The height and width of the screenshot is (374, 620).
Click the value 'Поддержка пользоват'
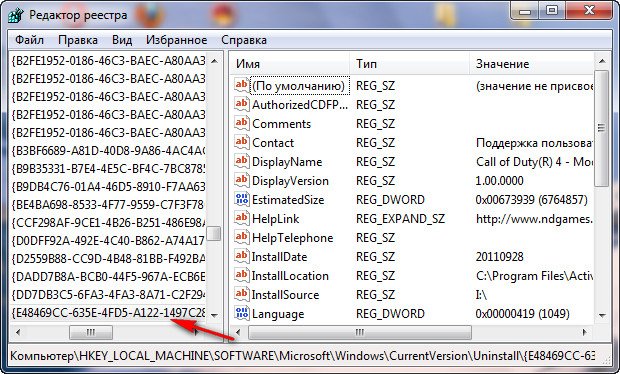click(x=535, y=142)
